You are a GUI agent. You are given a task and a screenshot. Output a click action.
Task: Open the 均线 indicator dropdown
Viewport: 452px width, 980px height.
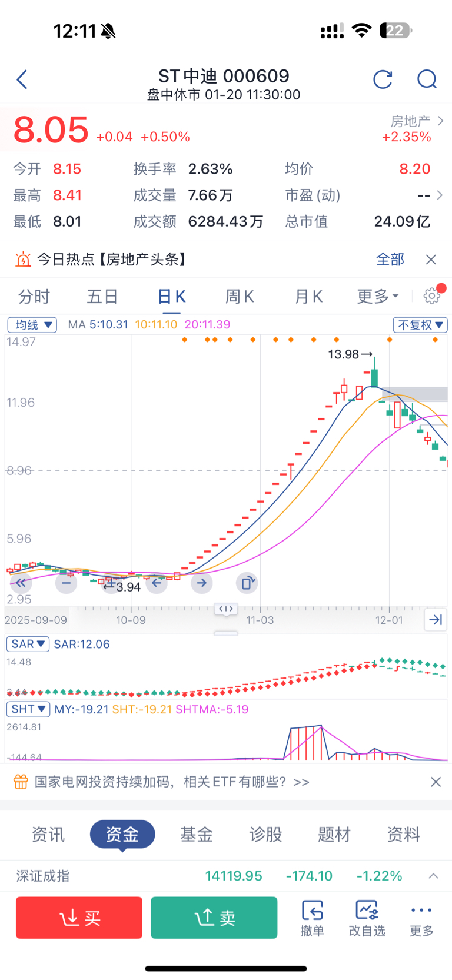(32, 325)
